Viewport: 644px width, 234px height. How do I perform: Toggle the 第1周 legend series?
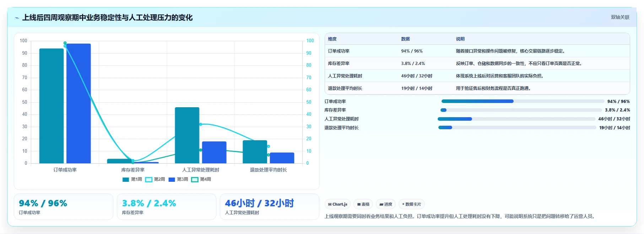click(x=132, y=179)
